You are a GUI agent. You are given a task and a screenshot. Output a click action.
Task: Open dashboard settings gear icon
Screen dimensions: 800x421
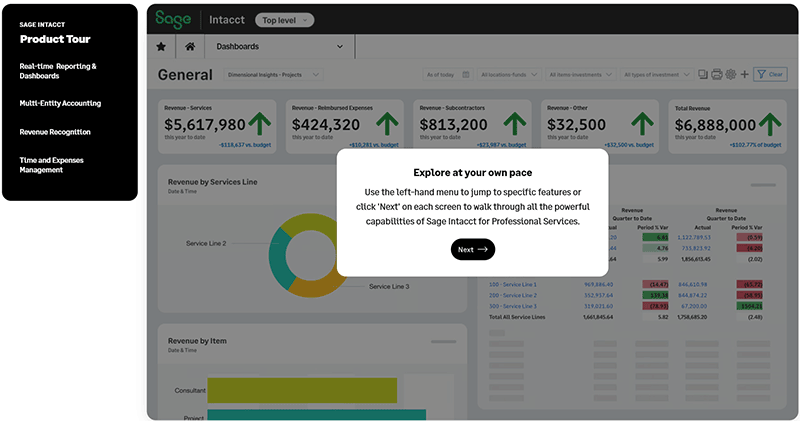click(731, 75)
